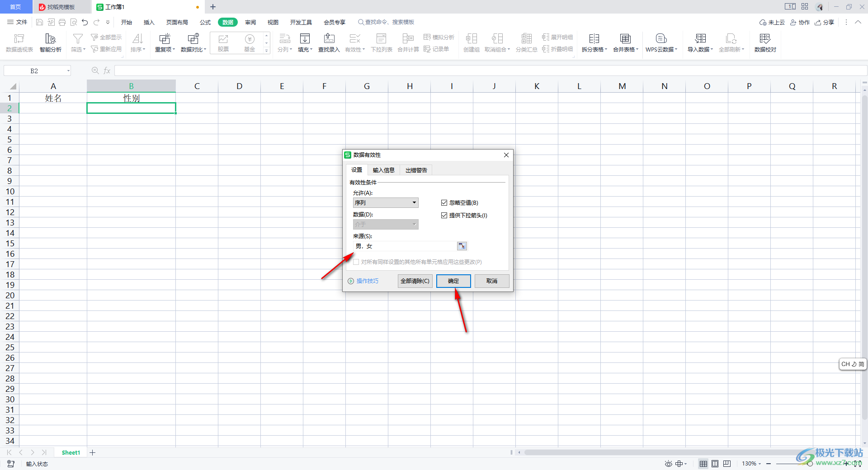Click the fill (填充) icon

(x=305, y=39)
